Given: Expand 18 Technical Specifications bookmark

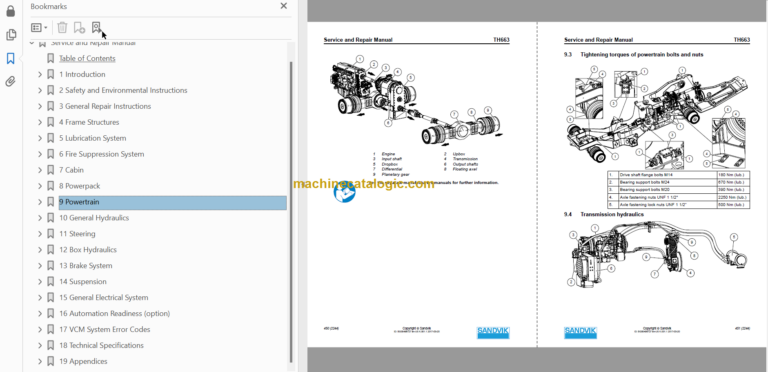Looking at the screenshot, I should (40, 346).
